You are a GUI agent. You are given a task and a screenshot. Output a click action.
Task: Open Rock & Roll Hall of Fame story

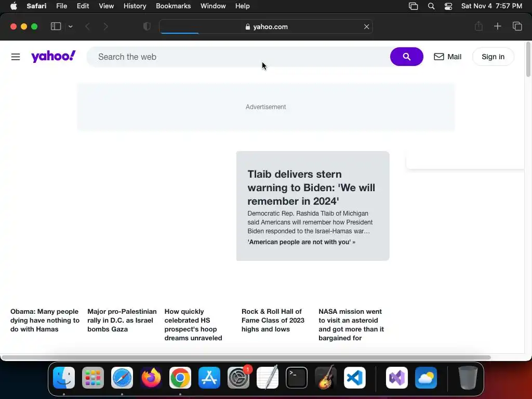[x=273, y=320]
